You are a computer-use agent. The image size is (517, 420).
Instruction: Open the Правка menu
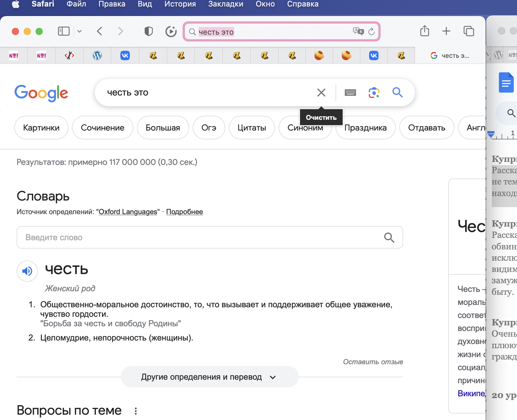(112, 4)
